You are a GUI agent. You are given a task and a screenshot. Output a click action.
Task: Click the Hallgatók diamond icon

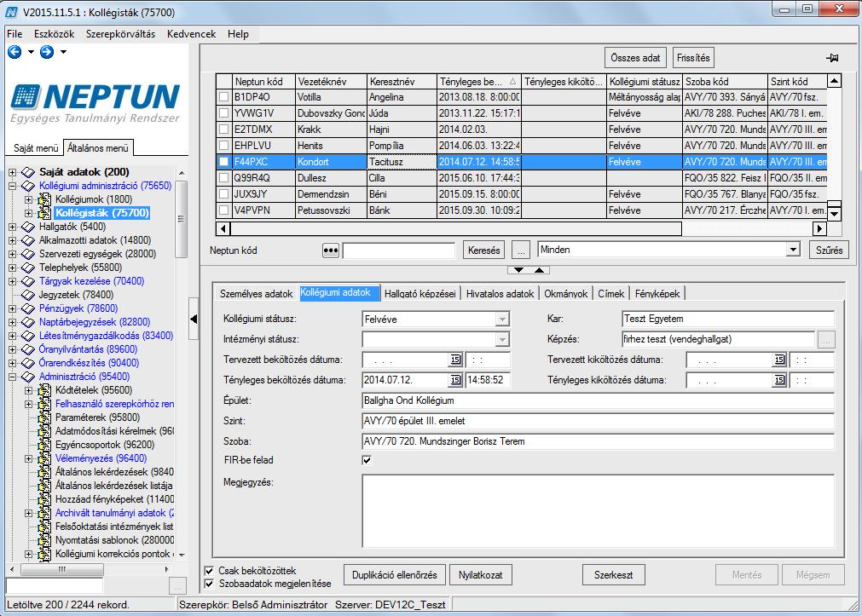pyautogui.click(x=28, y=227)
